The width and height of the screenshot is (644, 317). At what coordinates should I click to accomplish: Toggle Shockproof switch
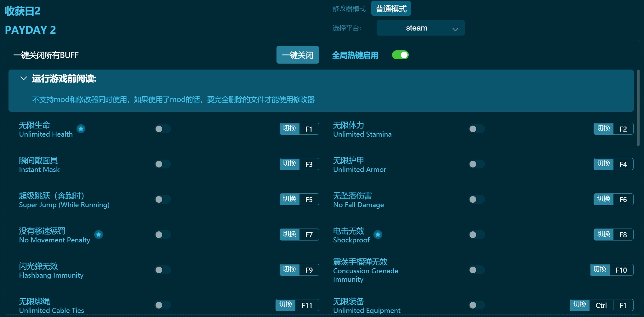pyautogui.click(x=476, y=235)
